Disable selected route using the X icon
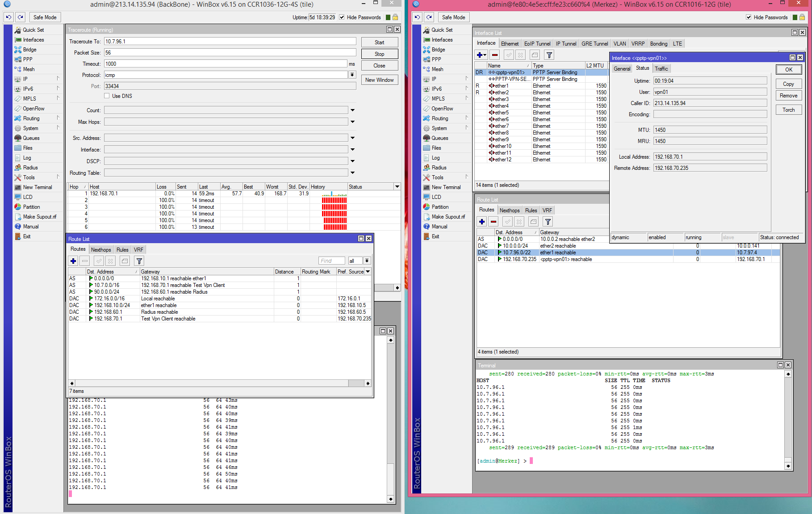This screenshot has width=812, height=514. coord(110,261)
